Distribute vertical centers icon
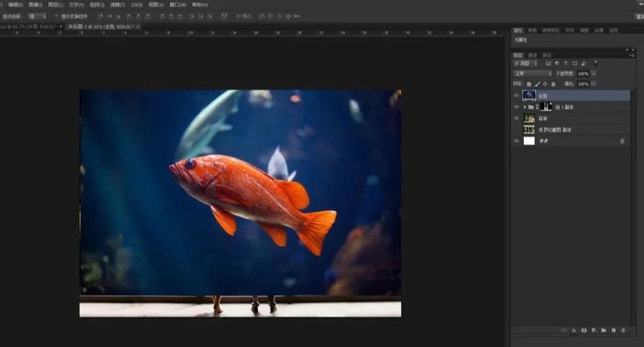The height and width of the screenshot is (347, 644). tap(171, 16)
